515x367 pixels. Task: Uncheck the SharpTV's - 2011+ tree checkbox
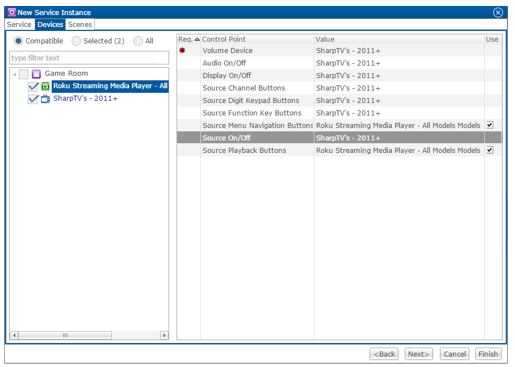[x=33, y=99]
